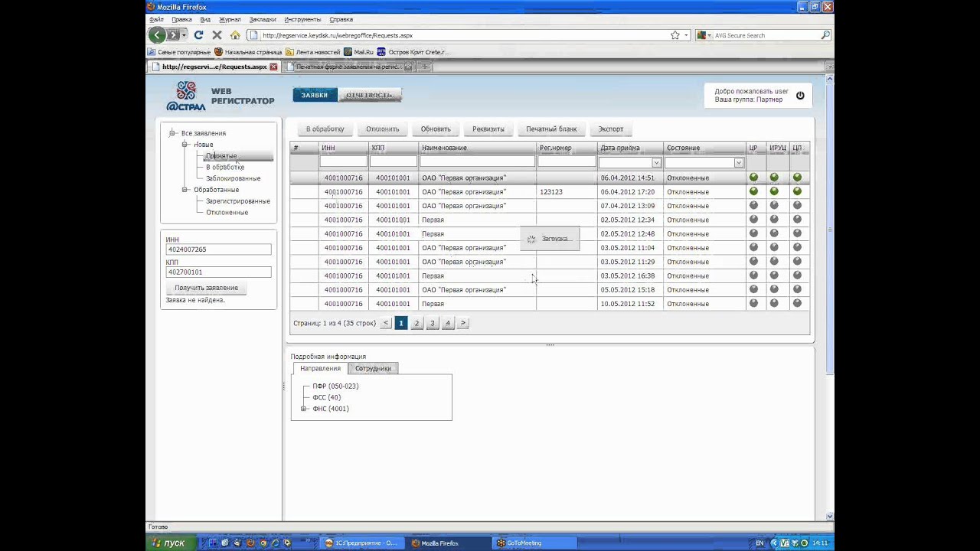Go back with the Firefox back arrow
Image resolution: width=980 pixels, height=551 pixels.
point(157,35)
